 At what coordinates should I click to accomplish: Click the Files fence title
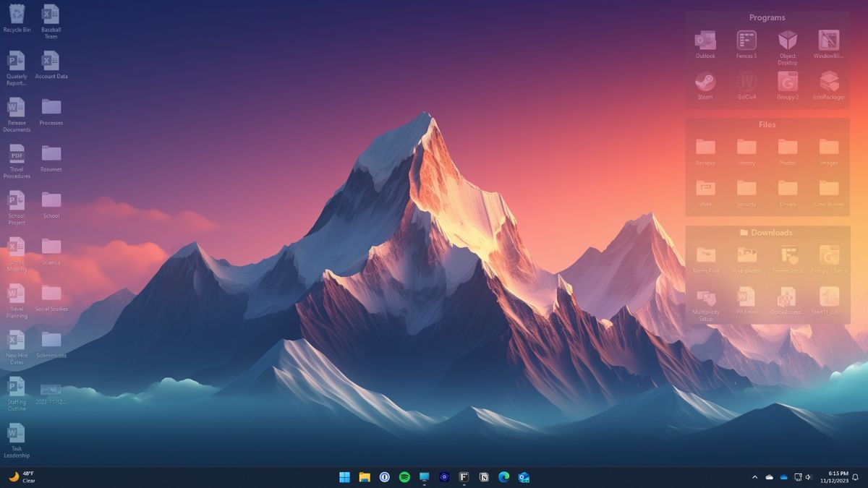coord(767,124)
